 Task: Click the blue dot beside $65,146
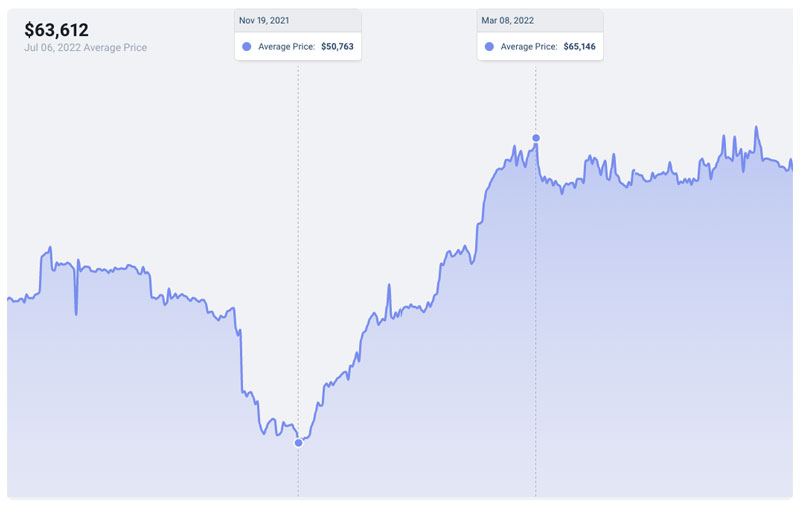489,46
